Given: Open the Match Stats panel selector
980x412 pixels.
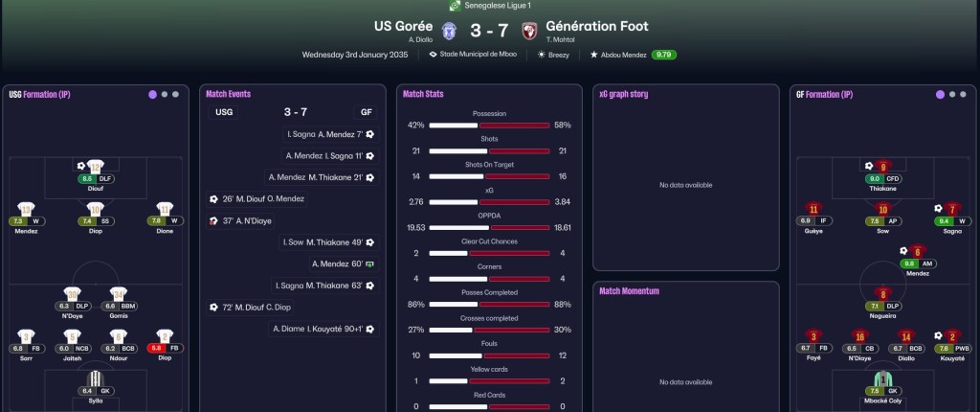Looking at the screenshot, I should pos(423,94).
